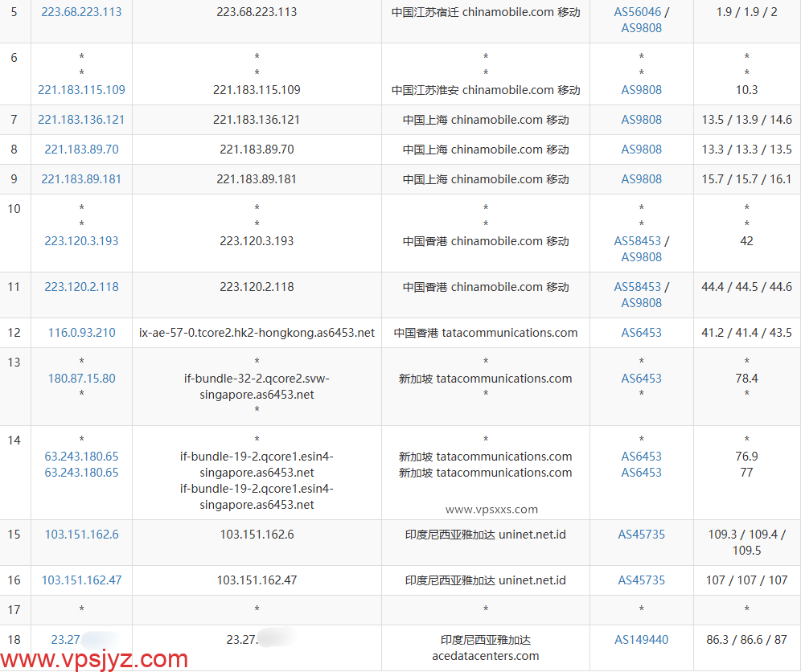Open the AS9808 link in hop 7

click(x=641, y=120)
